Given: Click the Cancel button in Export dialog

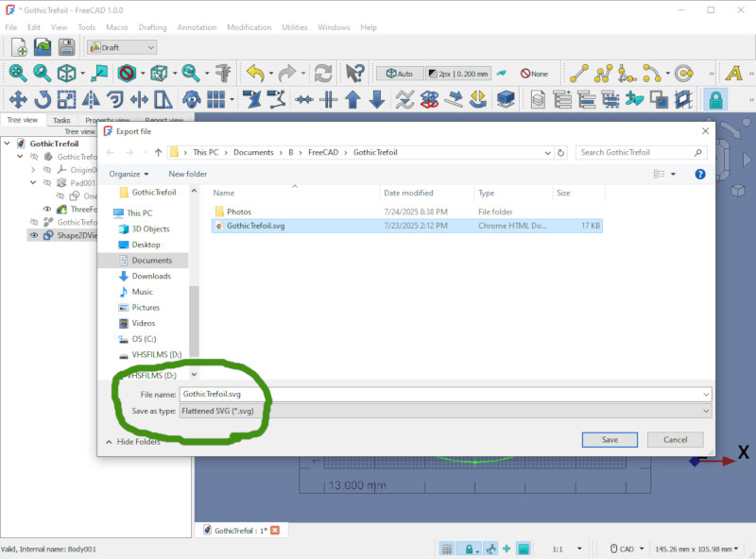Looking at the screenshot, I should click(x=675, y=440).
